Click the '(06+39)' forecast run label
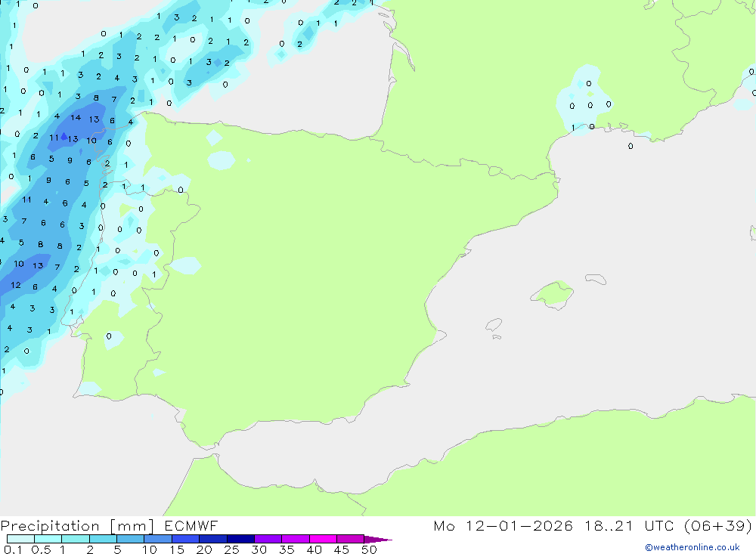Viewport: 756px width, 554px height. [x=718, y=525]
